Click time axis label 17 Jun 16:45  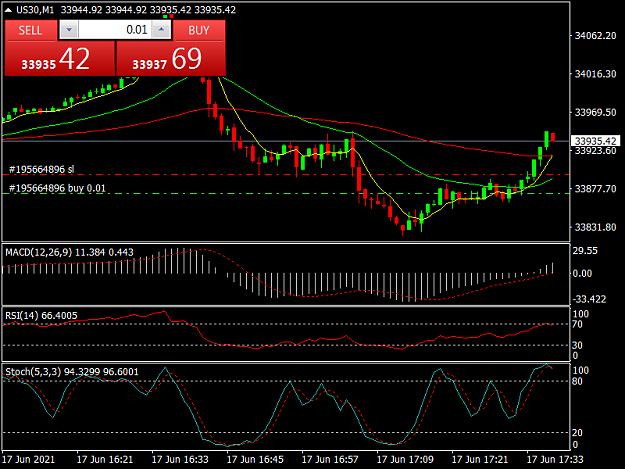coord(255,459)
